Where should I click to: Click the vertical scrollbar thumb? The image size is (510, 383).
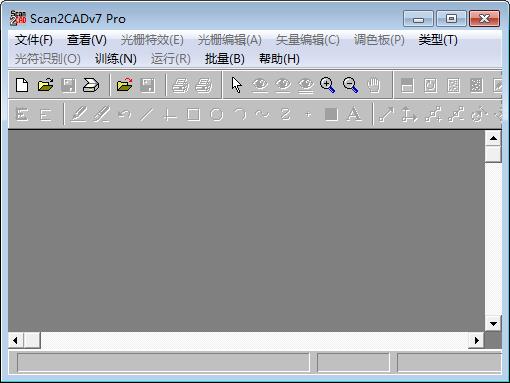click(x=493, y=154)
